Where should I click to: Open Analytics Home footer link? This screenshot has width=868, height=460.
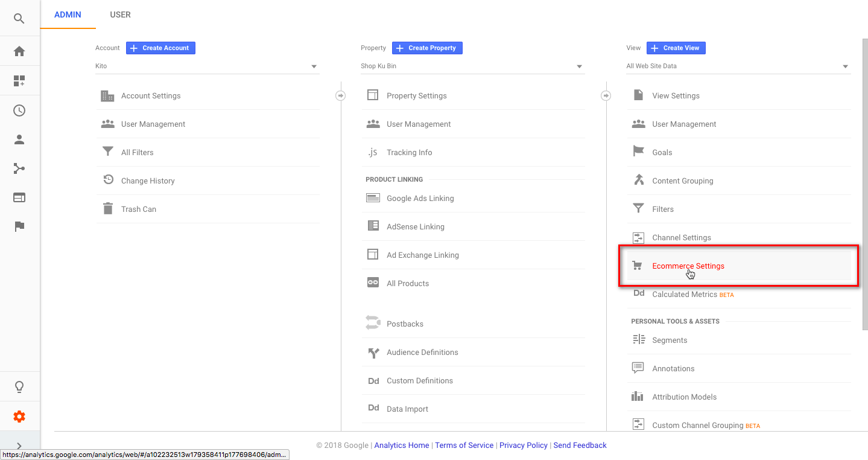tap(402, 445)
